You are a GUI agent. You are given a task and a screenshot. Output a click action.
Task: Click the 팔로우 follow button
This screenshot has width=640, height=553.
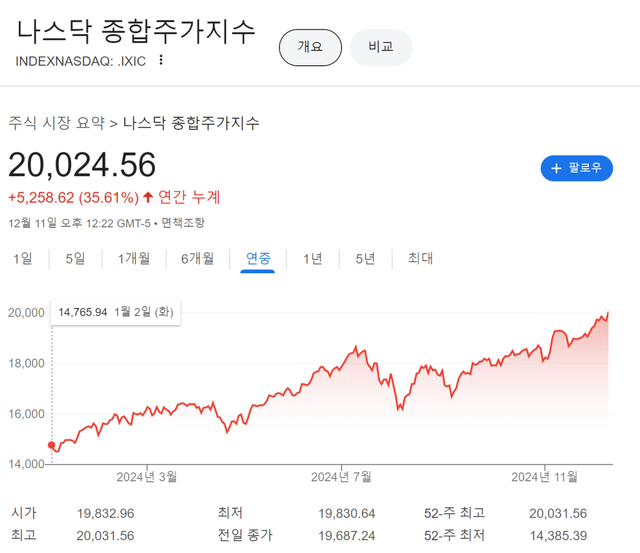click(x=577, y=168)
